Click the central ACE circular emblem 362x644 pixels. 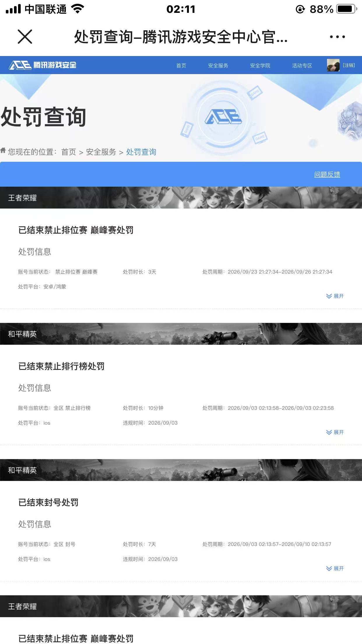tap(223, 118)
